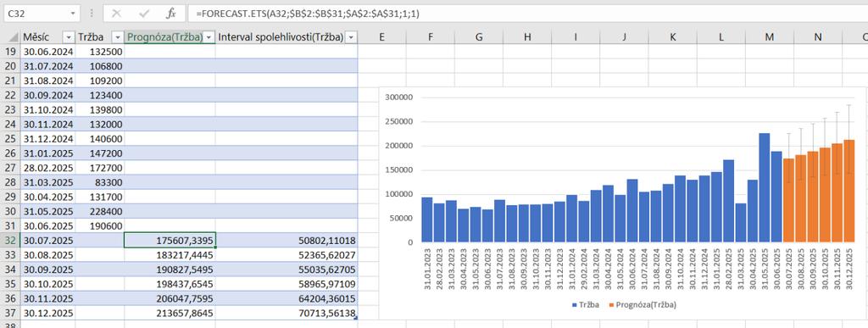Click forecast cell 198437,6545

coord(170,284)
